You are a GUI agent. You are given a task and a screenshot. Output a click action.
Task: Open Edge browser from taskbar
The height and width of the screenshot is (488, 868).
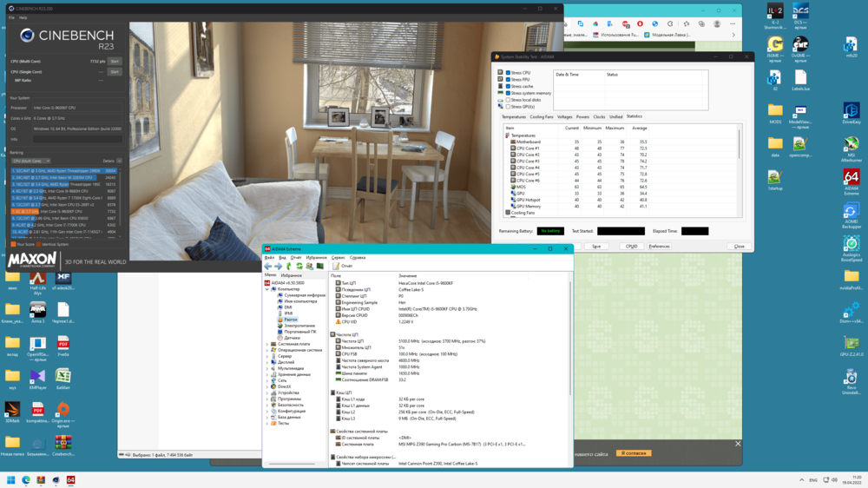click(x=26, y=479)
